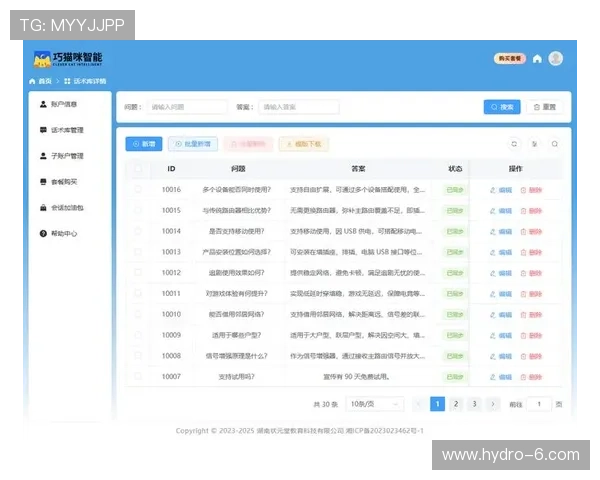Tick the checkbox for row 10015
600x480 pixels.
click(x=138, y=210)
